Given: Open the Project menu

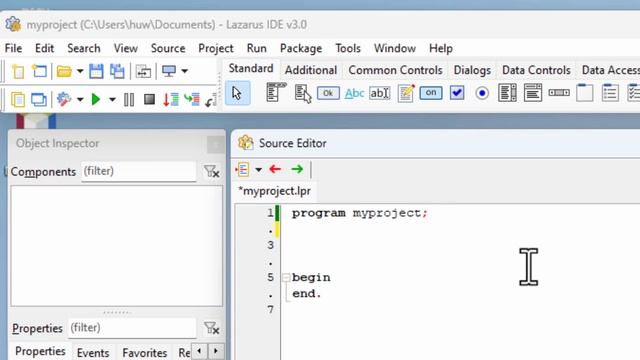Looking at the screenshot, I should click(x=216, y=49).
